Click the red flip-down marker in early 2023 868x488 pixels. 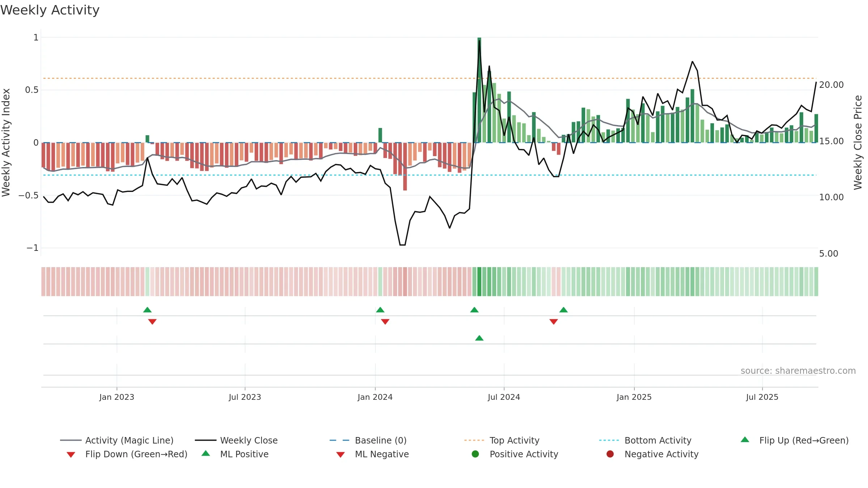152,322
